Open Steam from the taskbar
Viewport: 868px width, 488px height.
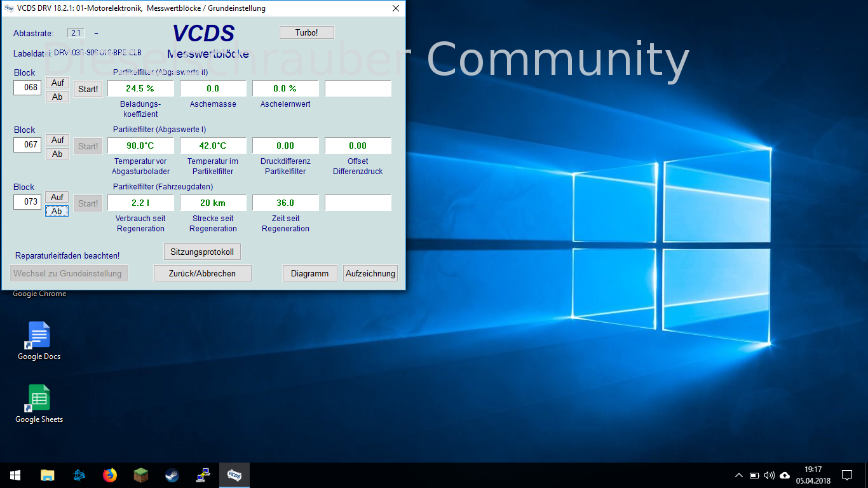coord(172,475)
